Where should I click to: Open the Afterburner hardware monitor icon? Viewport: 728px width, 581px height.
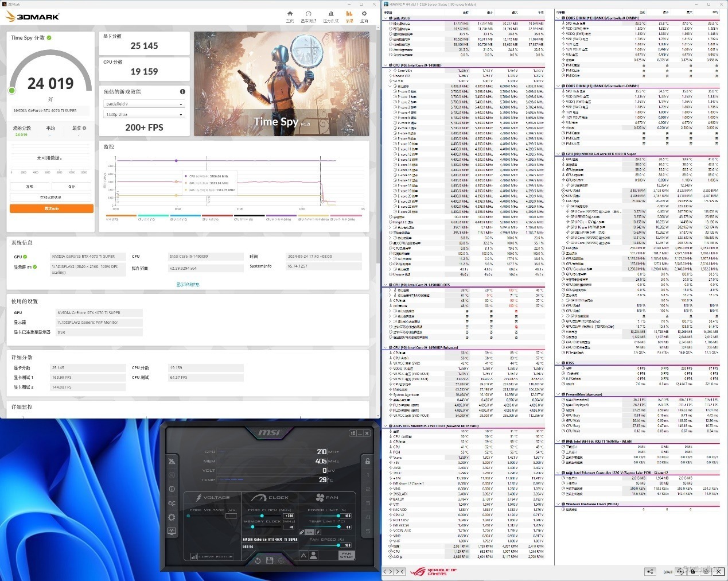(172, 531)
